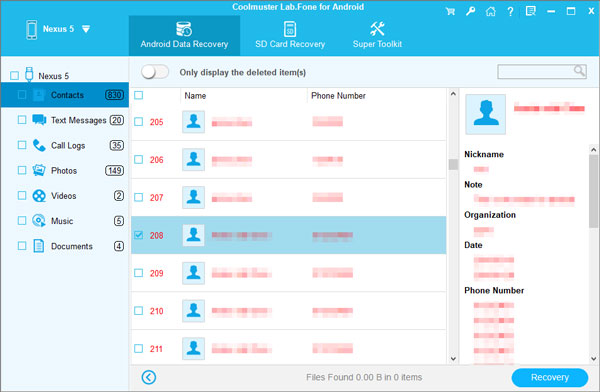Viewport: 600px width, 392px height.
Task: Click the Videos film reel icon
Action: 39,196
